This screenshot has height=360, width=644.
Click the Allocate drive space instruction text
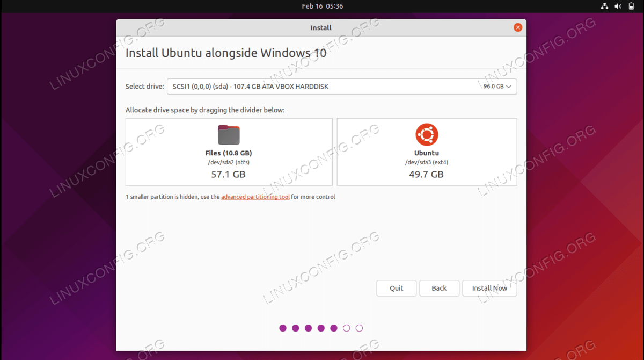pyautogui.click(x=205, y=110)
